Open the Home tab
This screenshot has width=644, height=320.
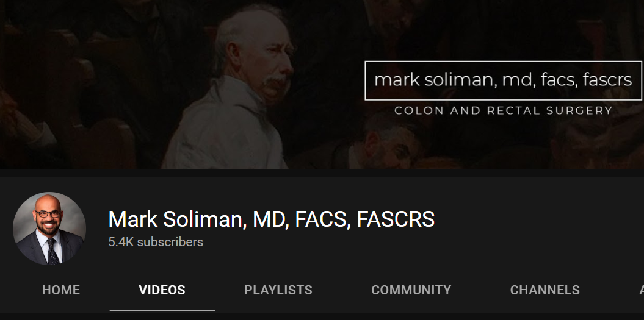61,290
